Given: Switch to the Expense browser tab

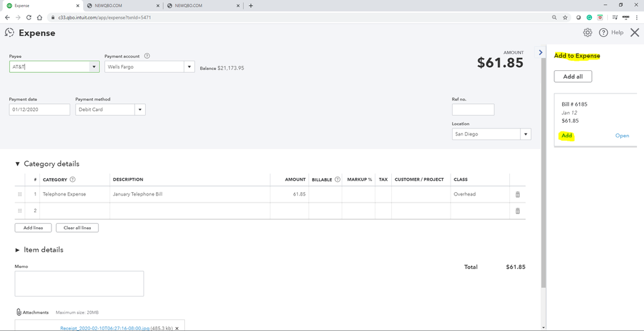Looking at the screenshot, I should 41,6.
